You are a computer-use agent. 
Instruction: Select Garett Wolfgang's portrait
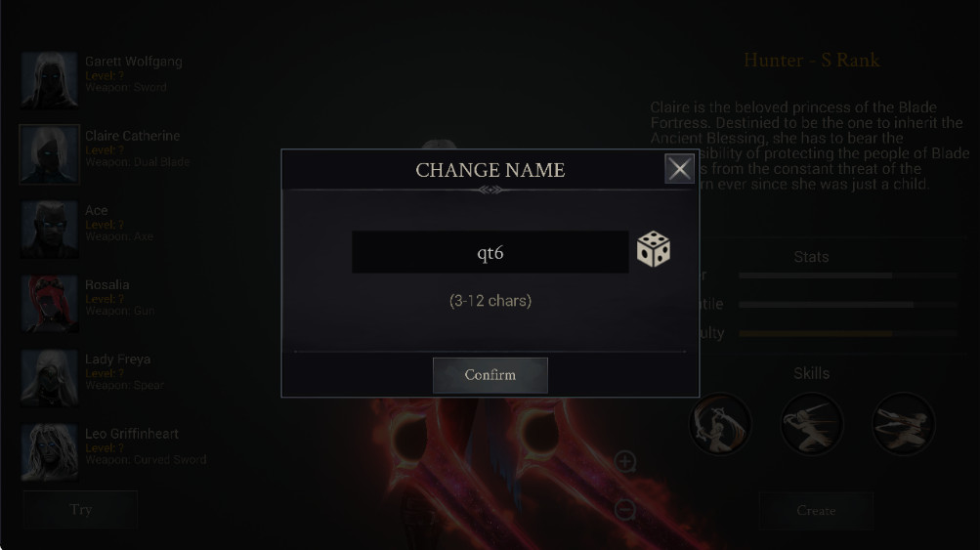pos(50,80)
